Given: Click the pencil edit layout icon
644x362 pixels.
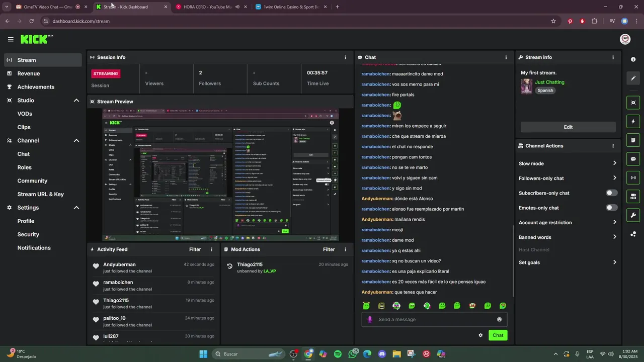Looking at the screenshot, I should (x=633, y=78).
